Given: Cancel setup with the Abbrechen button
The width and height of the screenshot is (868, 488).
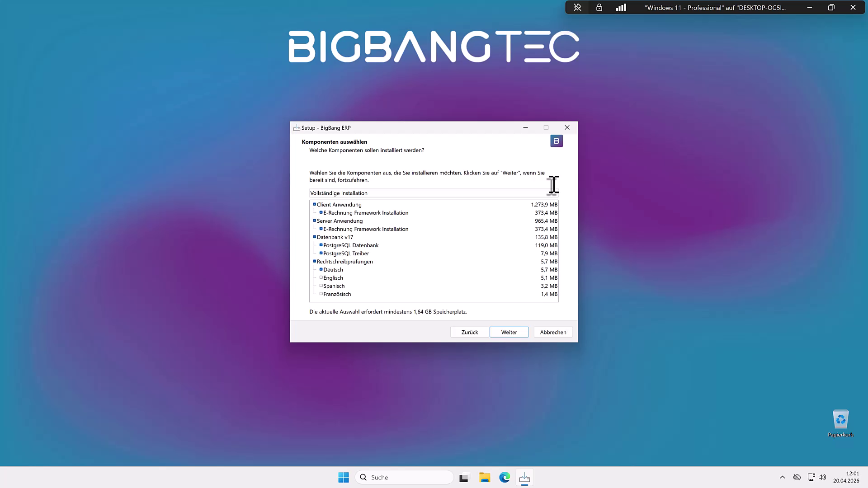Looking at the screenshot, I should pyautogui.click(x=553, y=332).
